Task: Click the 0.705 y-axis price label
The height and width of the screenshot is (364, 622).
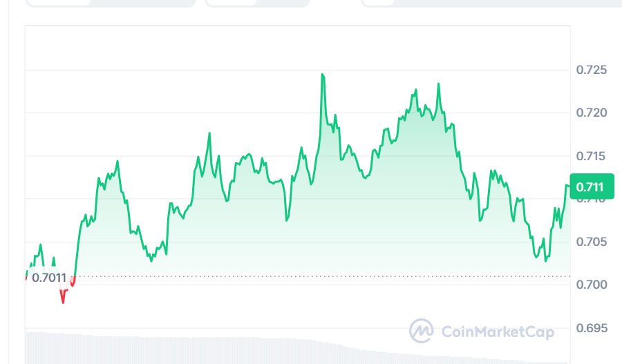Action: [x=591, y=242]
